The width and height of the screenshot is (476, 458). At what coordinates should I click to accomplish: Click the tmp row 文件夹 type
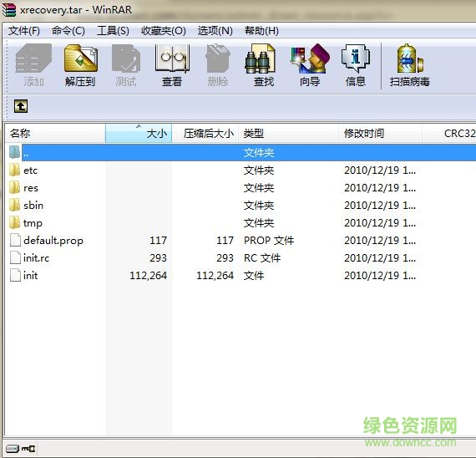click(x=259, y=223)
